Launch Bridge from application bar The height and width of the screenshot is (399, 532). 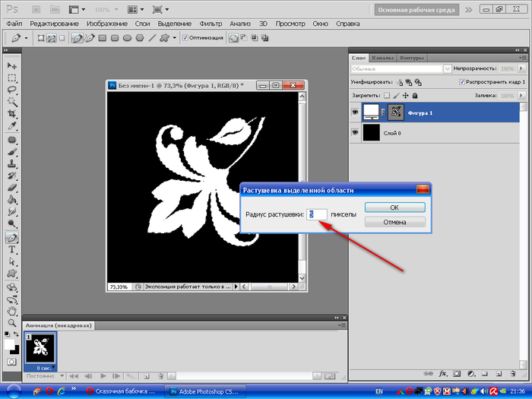click(x=36, y=9)
